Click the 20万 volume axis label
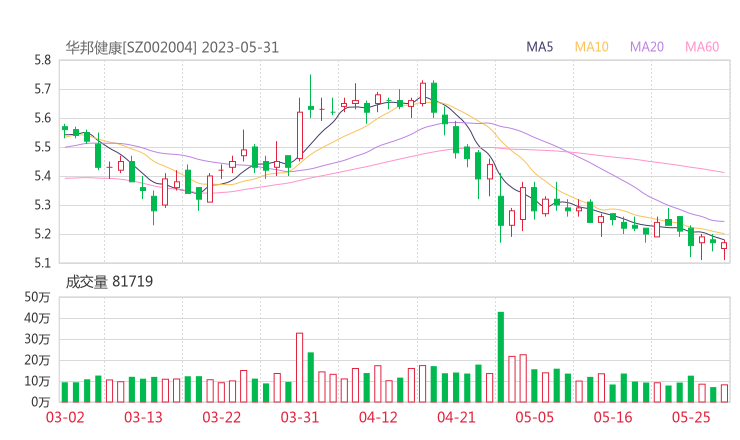Image resolution: width=740 pixels, height=440 pixels. pyautogui.click(x=37, y=360)
